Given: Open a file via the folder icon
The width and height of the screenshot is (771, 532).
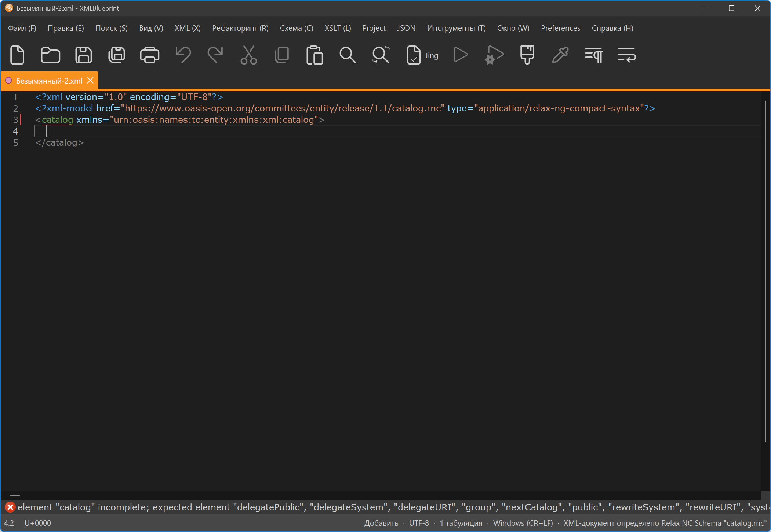Looking at the screenshot, I should point(50,55).
